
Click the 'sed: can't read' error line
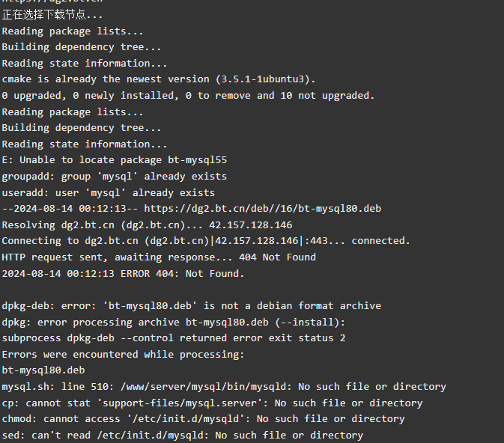183,436
